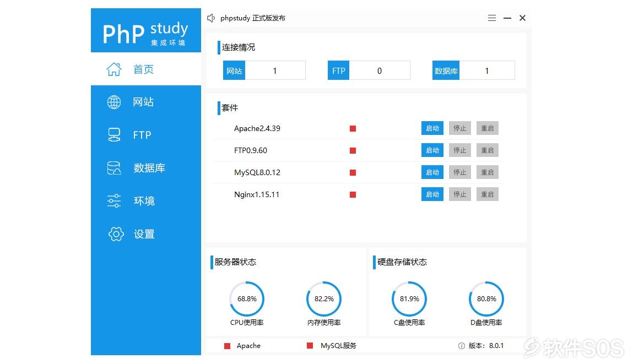Viewport: 633px width, 364px height.
Task: Click the phpstudy 正式版发布 announcement text
Action: pyautogui.click(x=253, y=18)
